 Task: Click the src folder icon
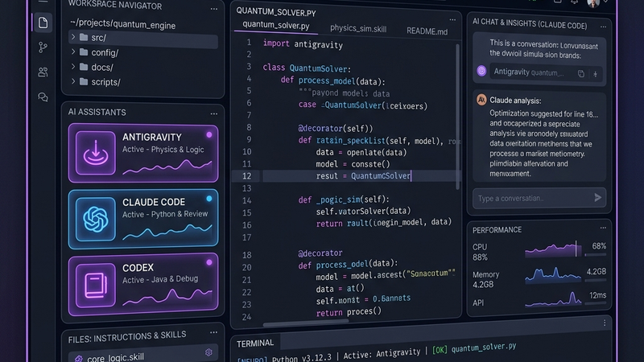pyautogui.click(x=84, y=37)
